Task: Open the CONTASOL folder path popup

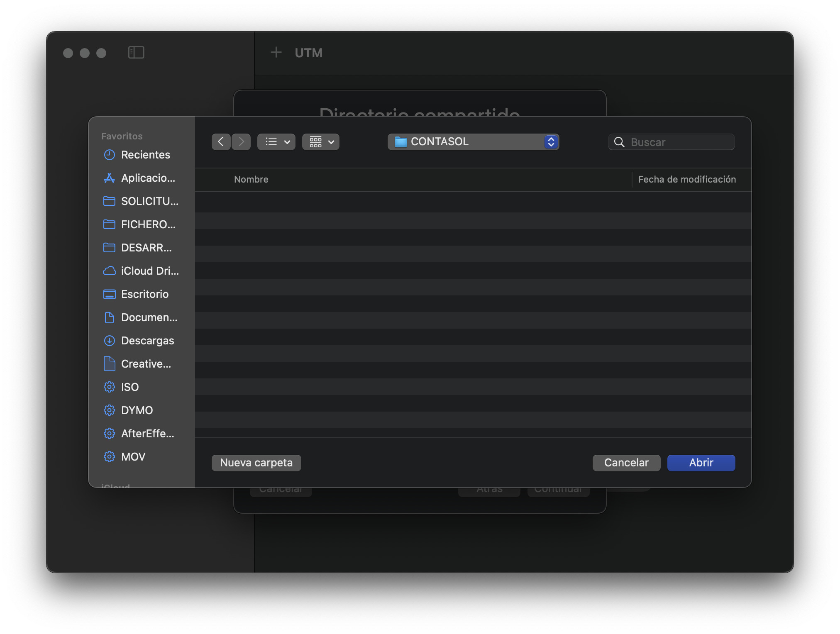Action: point(473,142)
